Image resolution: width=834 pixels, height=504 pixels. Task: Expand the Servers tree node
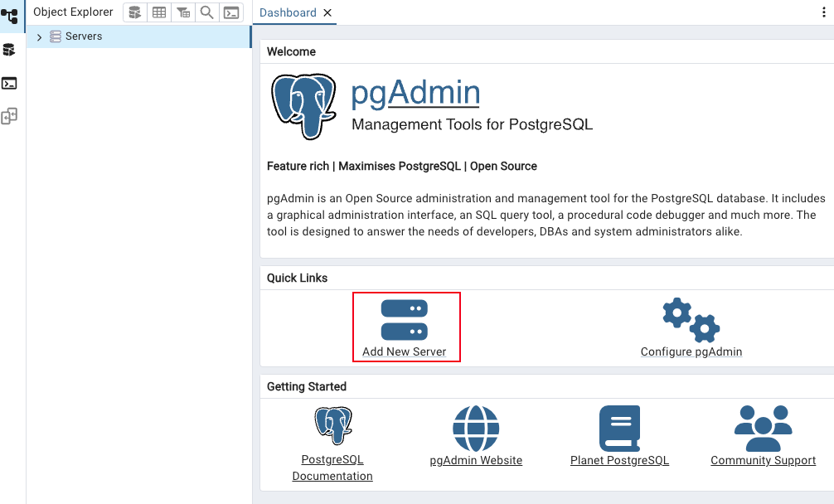[x=39, y=36]
